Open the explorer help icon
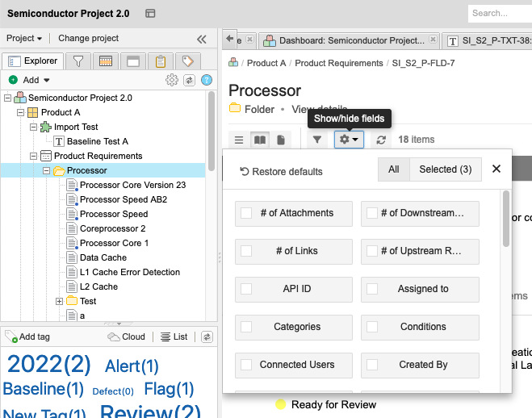Image resolution: width=532 pixels, height=418 pixels. click(207, 80)
